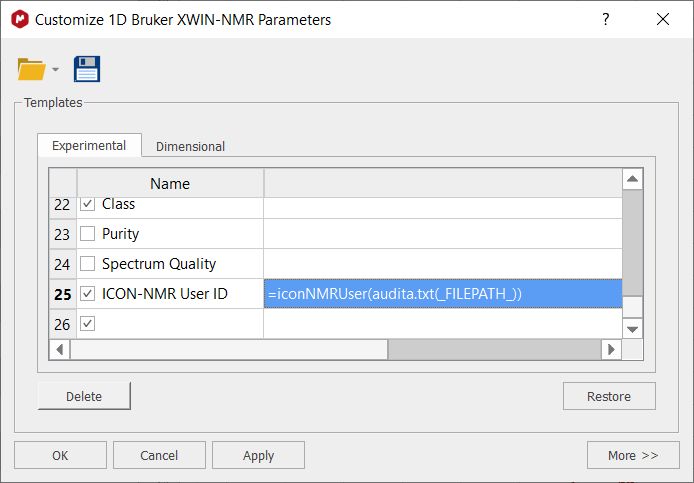Select the Purity value cell

tap(443, 234)
